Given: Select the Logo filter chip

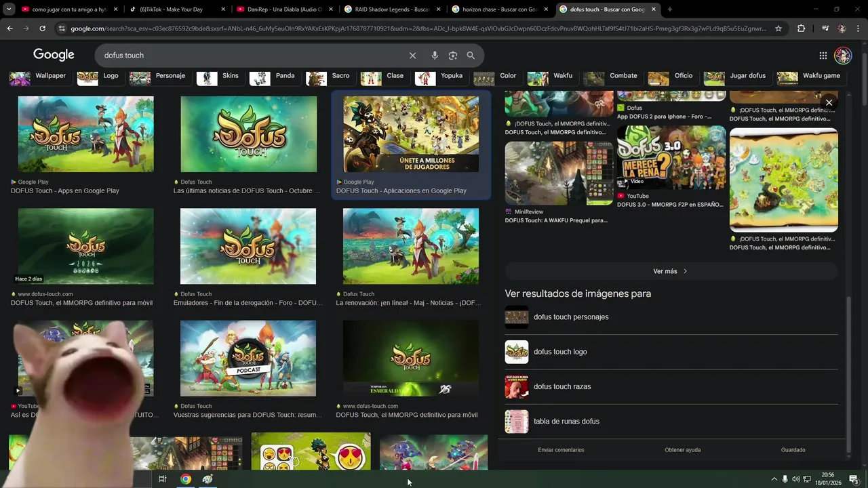Looking at the screenshot, I should coord(99,76).
